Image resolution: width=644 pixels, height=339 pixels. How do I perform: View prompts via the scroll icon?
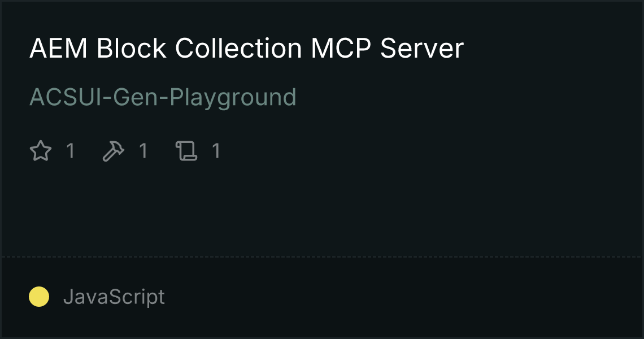tap(186, 151)
